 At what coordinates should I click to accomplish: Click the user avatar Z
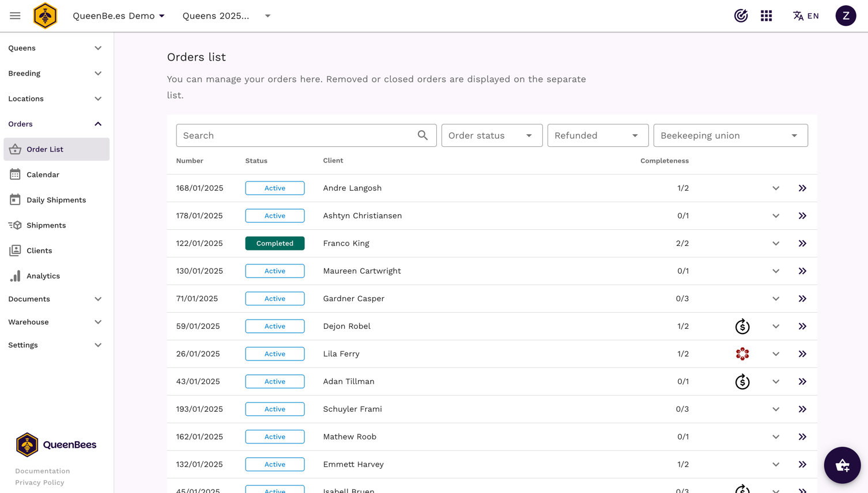point(846,16)
